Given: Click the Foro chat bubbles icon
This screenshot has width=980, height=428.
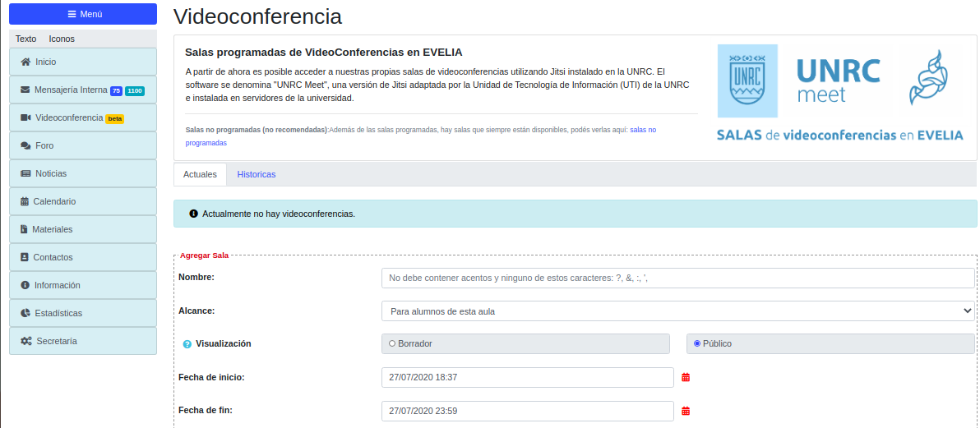Looking at the screenshot, I should pos(25,145).
